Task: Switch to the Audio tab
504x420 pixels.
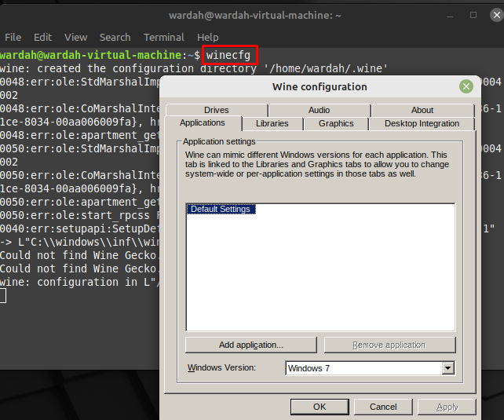Action: click(x=320, y=110)
